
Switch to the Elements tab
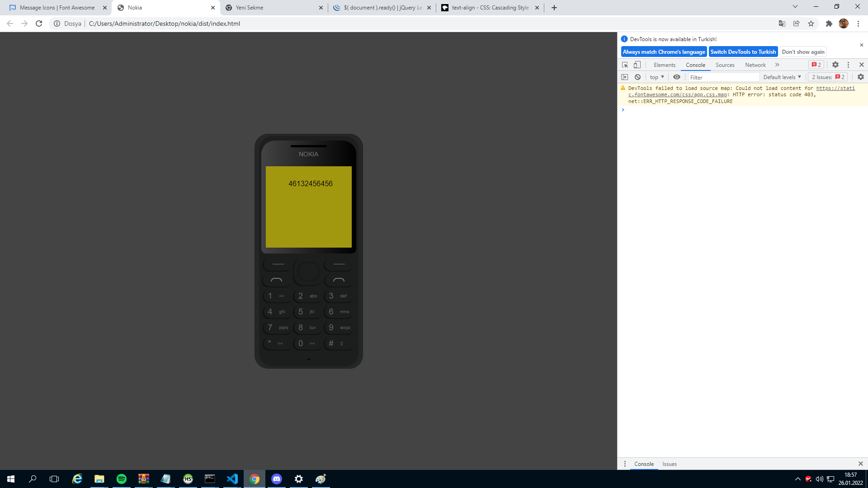click(x=665, y=65)
